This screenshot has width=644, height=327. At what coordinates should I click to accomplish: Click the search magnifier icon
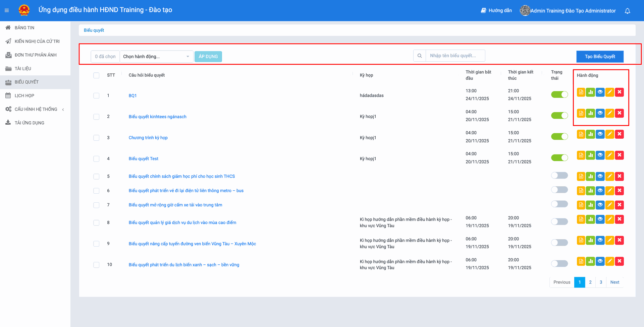[419, 56]
